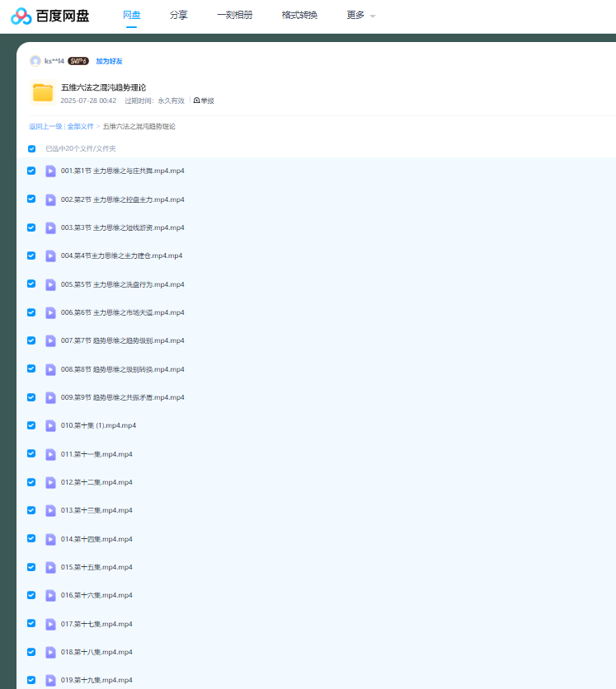This screenshot has width=616, height=689.
Task: Click the video icon for 015.第十五集 file
Action: pyautogui.click(x=50, y=567)
